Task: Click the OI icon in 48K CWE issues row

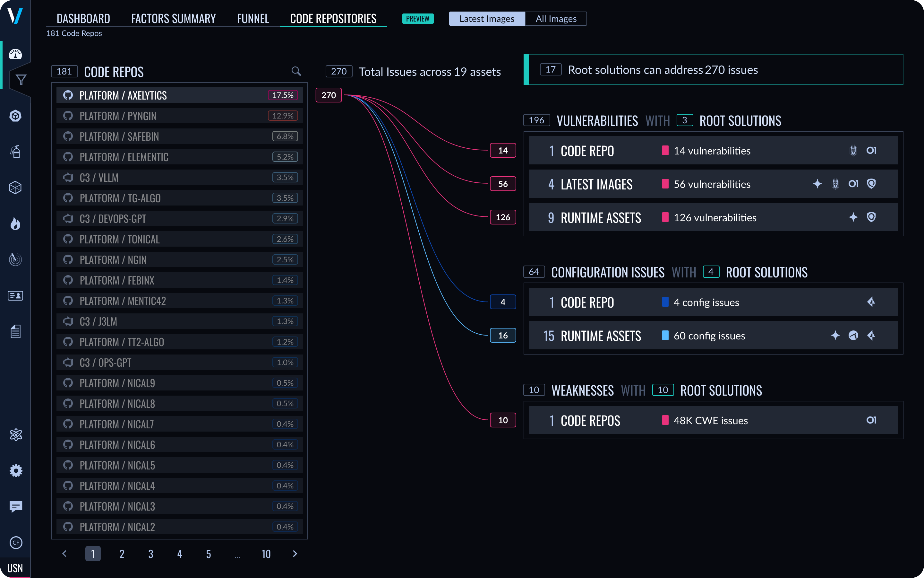Action: [871, 420]
